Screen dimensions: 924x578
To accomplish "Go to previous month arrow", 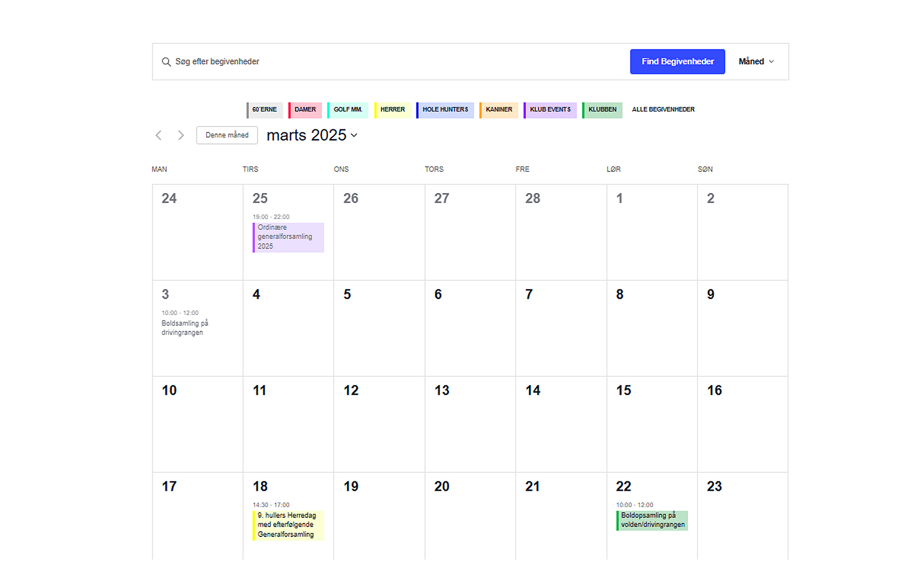I will pos(159,135).
